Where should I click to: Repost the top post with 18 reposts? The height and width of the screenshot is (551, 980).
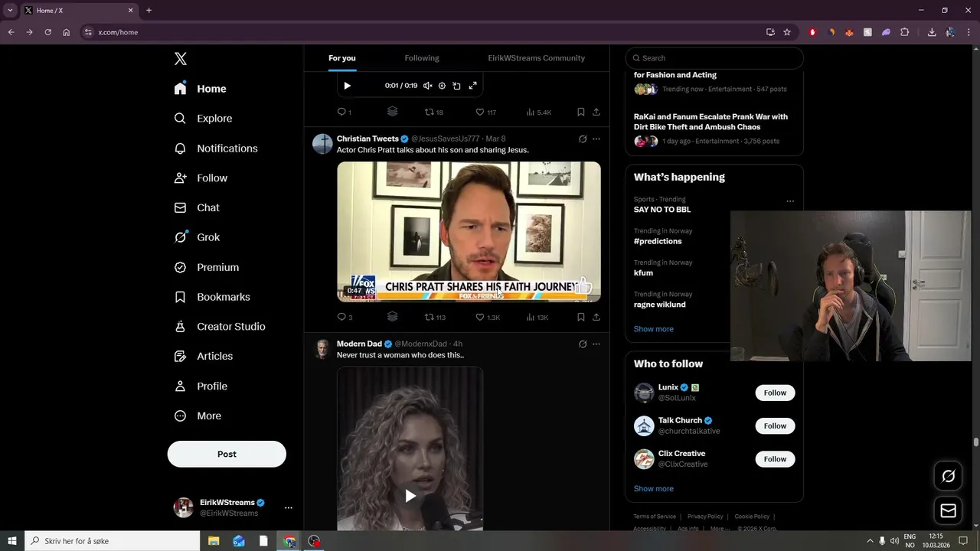(434, 112)
